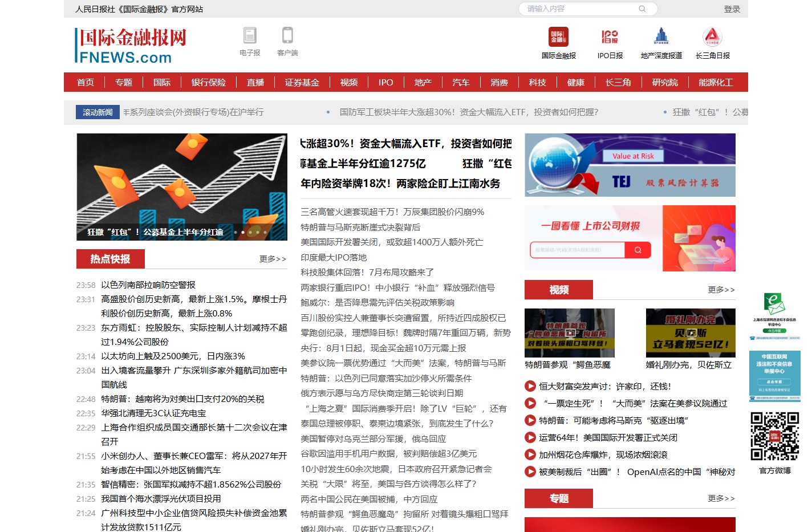Select the second carousel dot on the slideshow
This screenshot has height=532, width=812.
click(243, 232)
